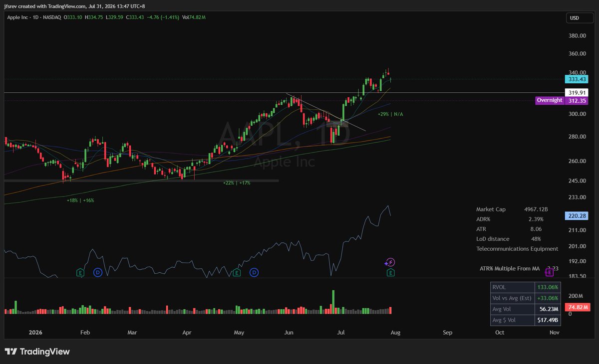Click the +18% | +16% annotation

click(x=80, y=200)
